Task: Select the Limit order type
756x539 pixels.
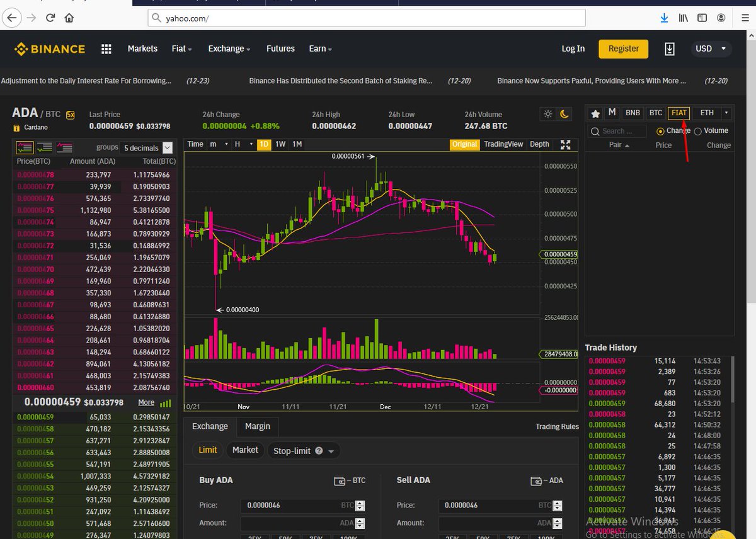Action: click(208, 450)
